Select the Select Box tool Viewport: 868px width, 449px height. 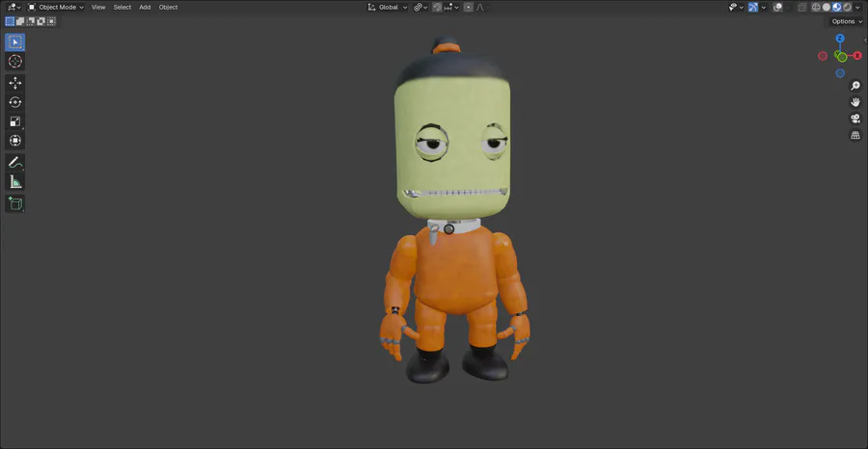(x=14, y=42)
